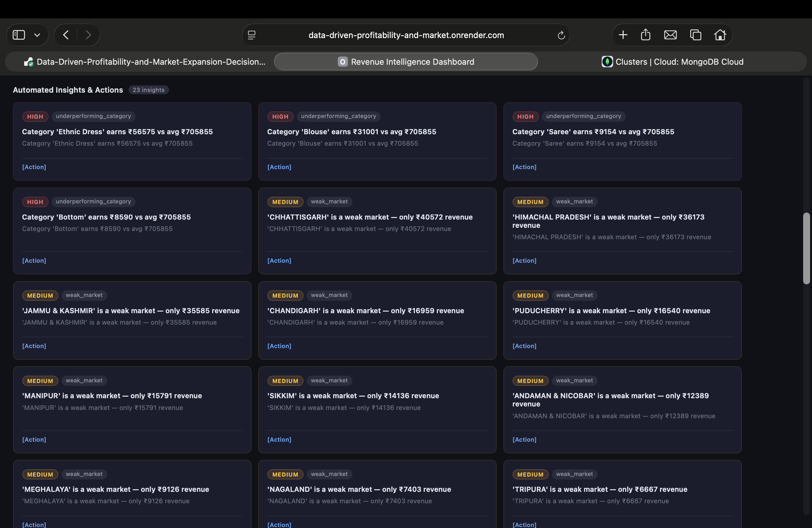Reload the page with the refresh icon
The height and width of the screenshot is (528, 812).
point(561,35)
